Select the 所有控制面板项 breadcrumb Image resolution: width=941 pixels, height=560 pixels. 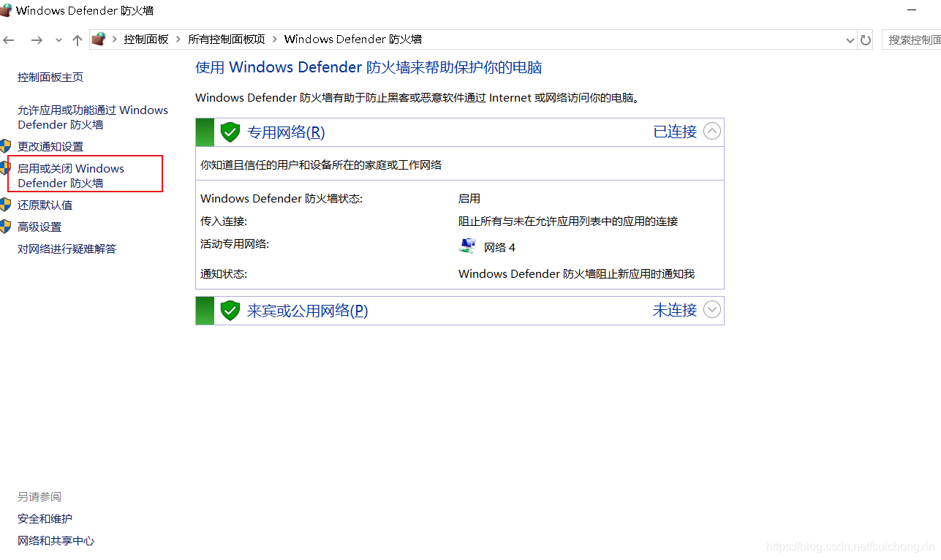(x=227, y=39)
